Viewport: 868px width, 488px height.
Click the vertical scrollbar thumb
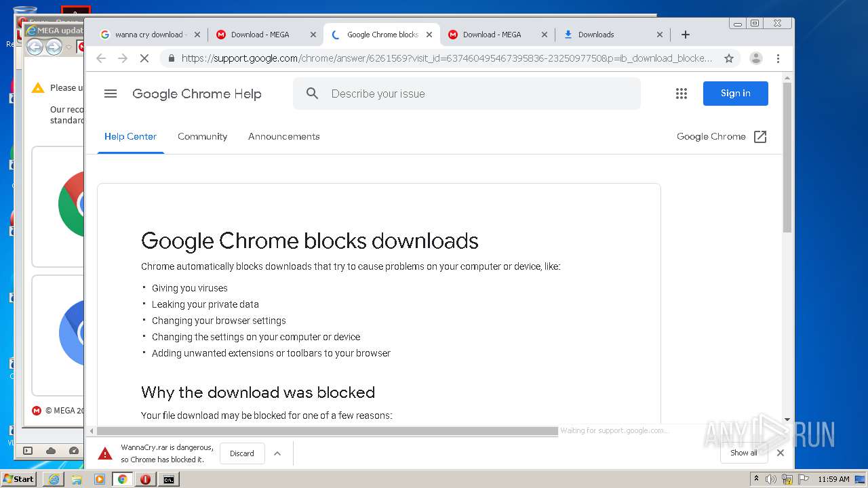click(x=787, y=157)
